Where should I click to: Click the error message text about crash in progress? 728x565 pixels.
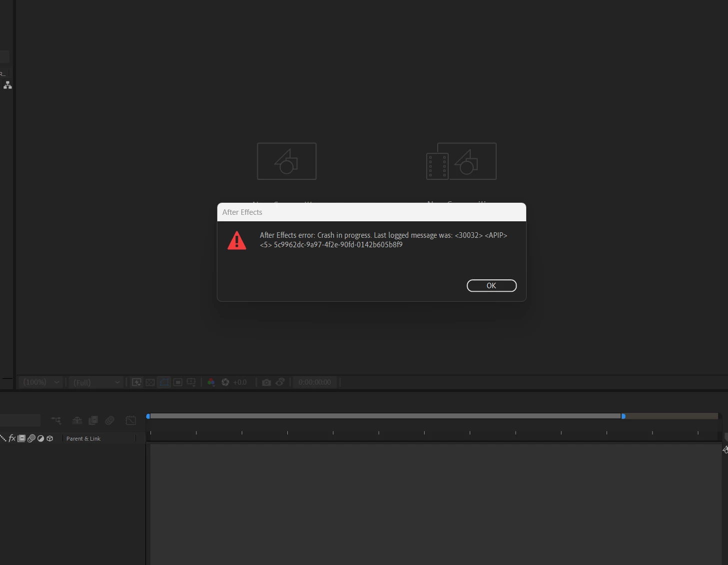tap(383, 240)
